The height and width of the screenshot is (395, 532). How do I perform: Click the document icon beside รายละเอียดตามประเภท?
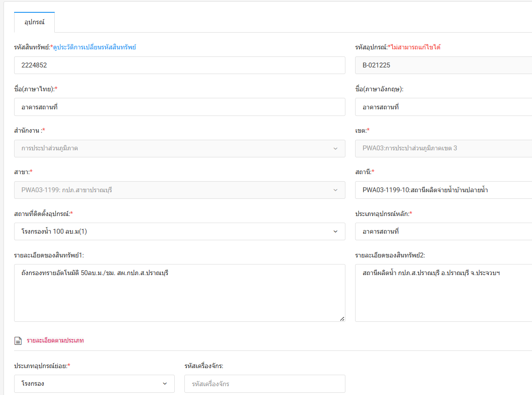click(18, 341)
